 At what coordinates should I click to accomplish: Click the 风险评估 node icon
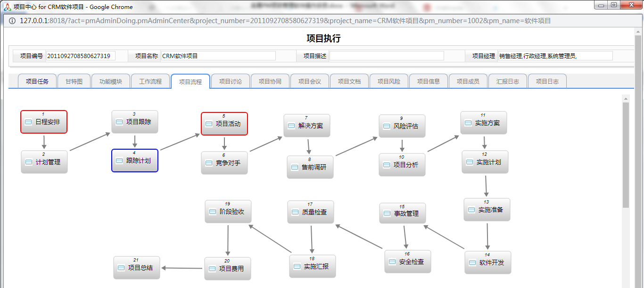tap(387, 127)
